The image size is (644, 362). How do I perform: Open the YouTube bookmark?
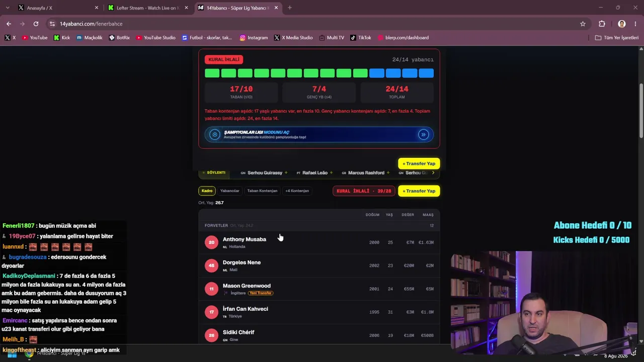click(35, 38)
